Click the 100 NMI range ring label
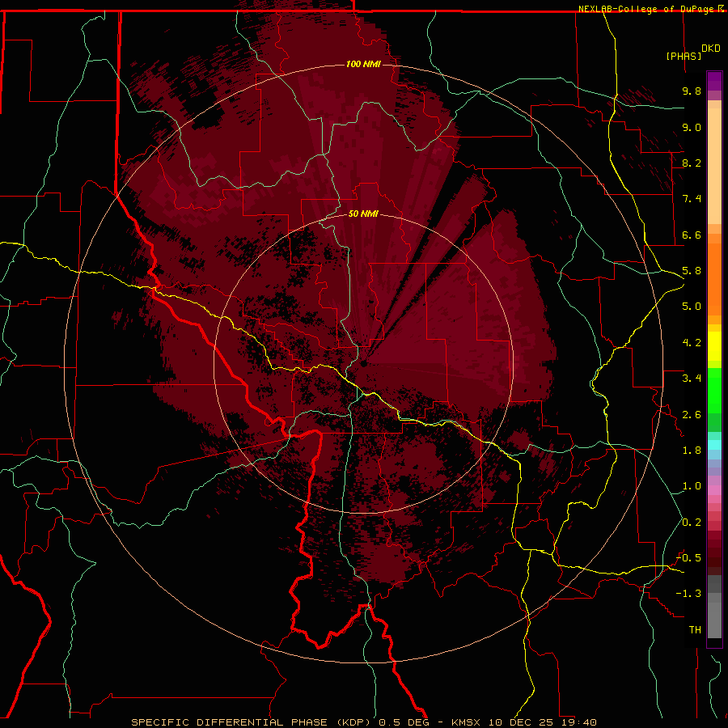 [x=363, y=64]
